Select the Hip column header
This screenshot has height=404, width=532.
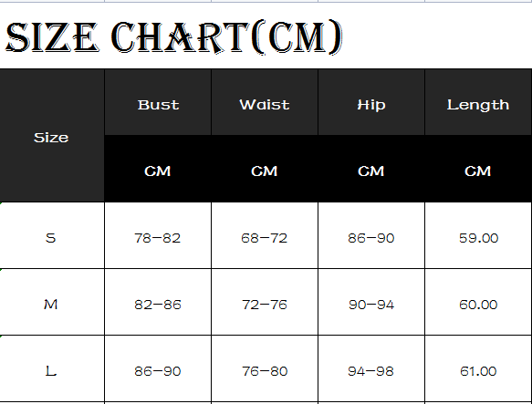(x=371, y=102)
